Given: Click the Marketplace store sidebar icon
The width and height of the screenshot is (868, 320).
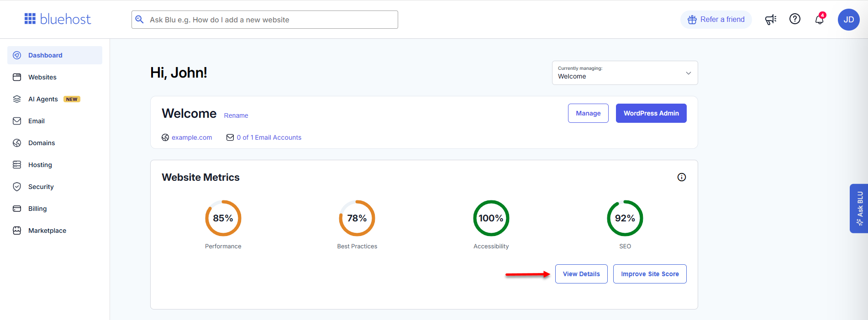Looking at the screenshot, I should (x=17, y=231).
